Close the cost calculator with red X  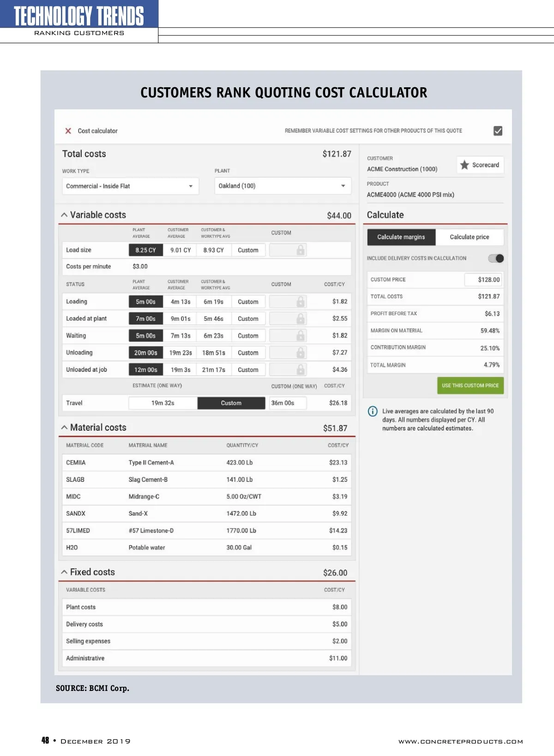click(68, 131)
